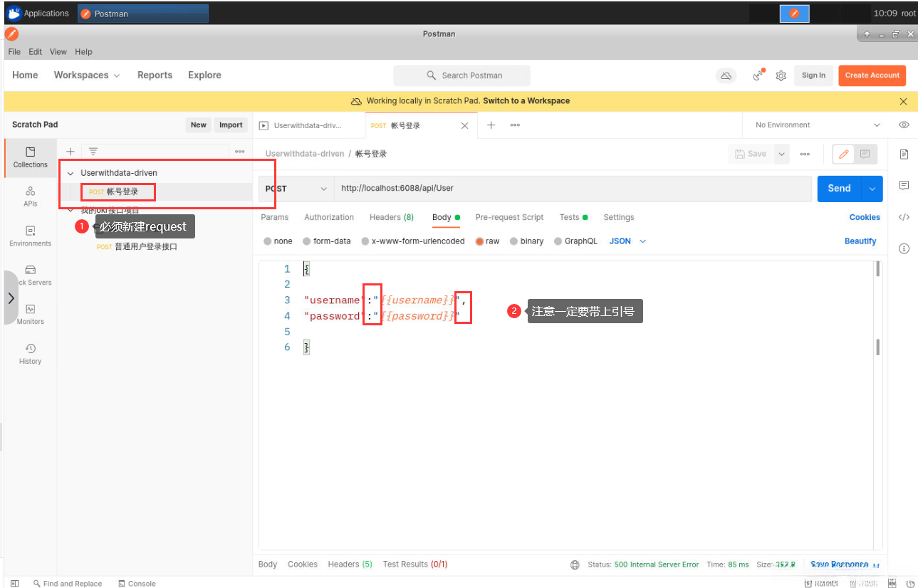Open the Save options dropdown arrow

tap(782, 154)
